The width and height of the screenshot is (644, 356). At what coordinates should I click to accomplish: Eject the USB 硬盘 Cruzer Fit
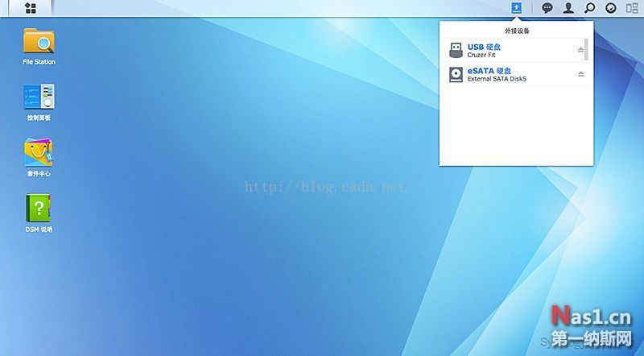coord(580,50)
